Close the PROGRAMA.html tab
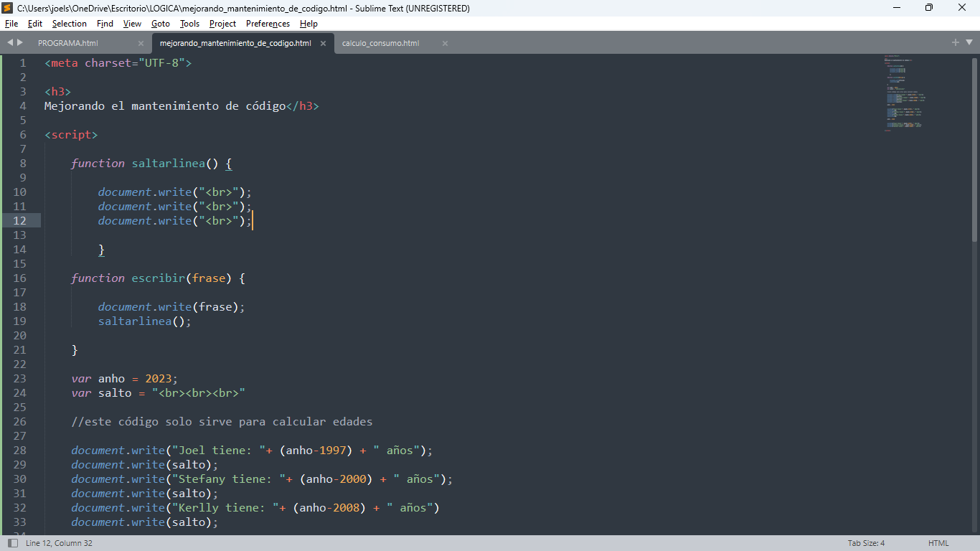 [141, 43]
